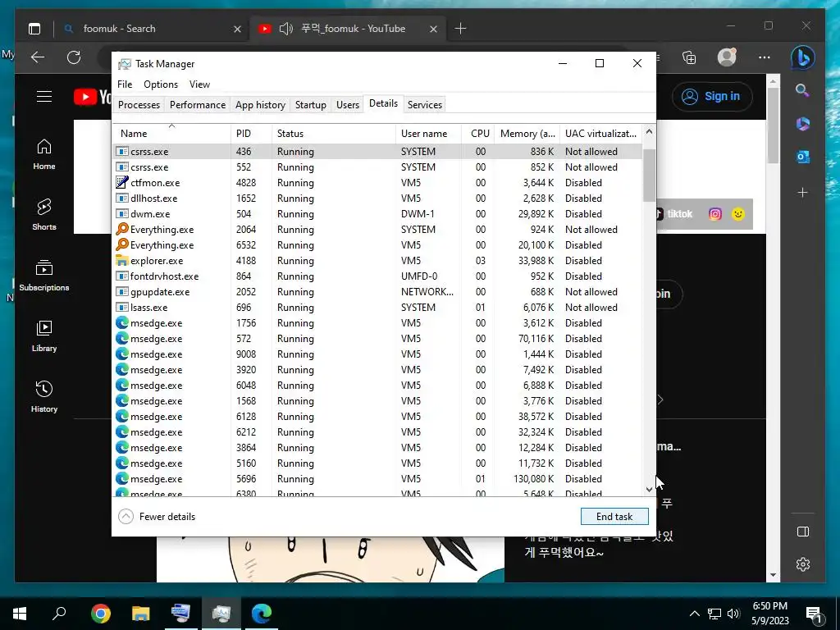Sort by the User name column header
The width and height of the screenshot is (840, 630).
(x=428, y=134)
